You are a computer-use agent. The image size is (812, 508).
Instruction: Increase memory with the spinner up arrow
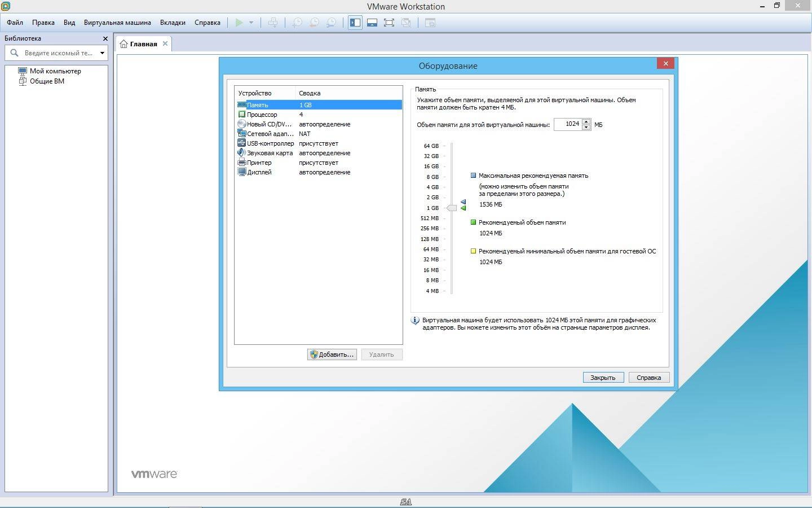586,121
